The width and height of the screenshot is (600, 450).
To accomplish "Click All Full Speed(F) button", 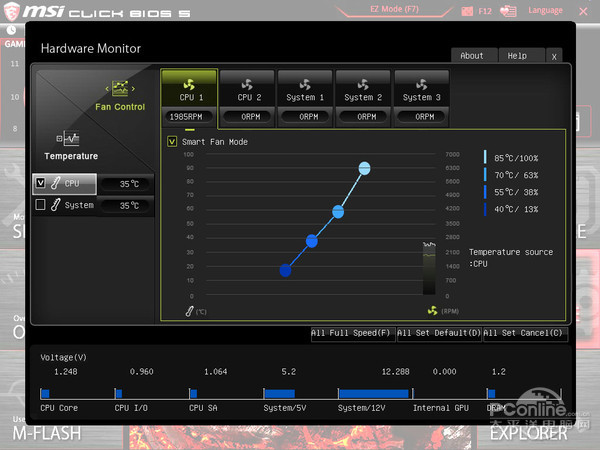I will coord(353,333).
